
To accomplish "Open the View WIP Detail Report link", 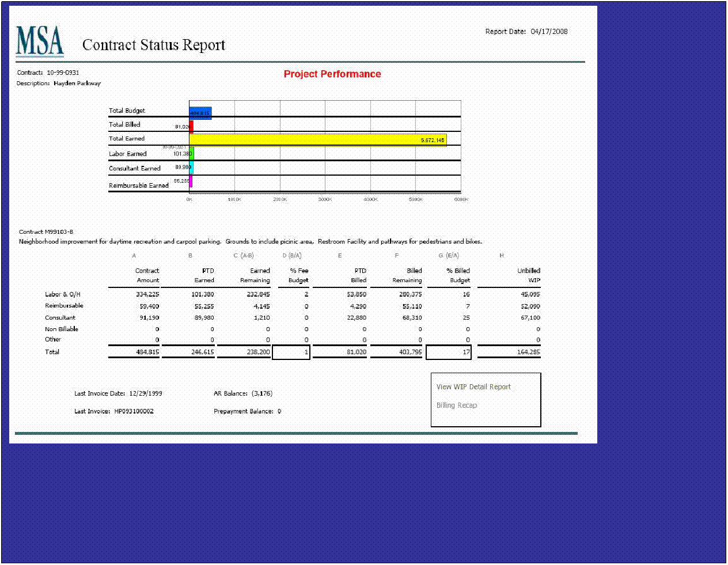I will pyautogui.click(x=473, y=387).
